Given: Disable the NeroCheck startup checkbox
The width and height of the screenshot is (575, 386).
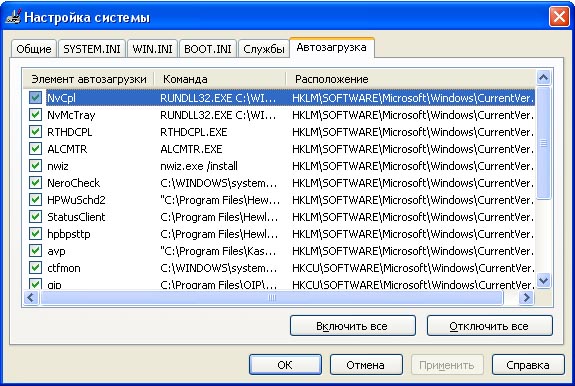Looking at the screenshot, I should click(x=35, y=183).
